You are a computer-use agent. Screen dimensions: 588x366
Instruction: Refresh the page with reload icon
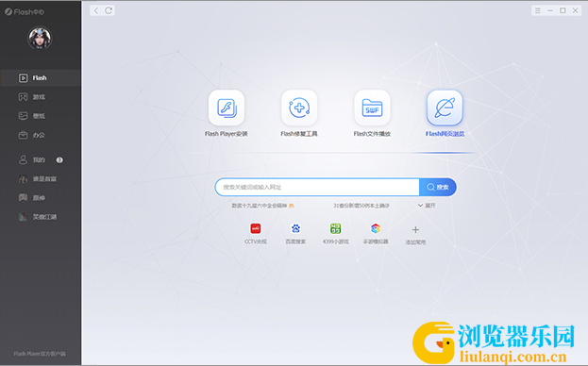[109, 10]
